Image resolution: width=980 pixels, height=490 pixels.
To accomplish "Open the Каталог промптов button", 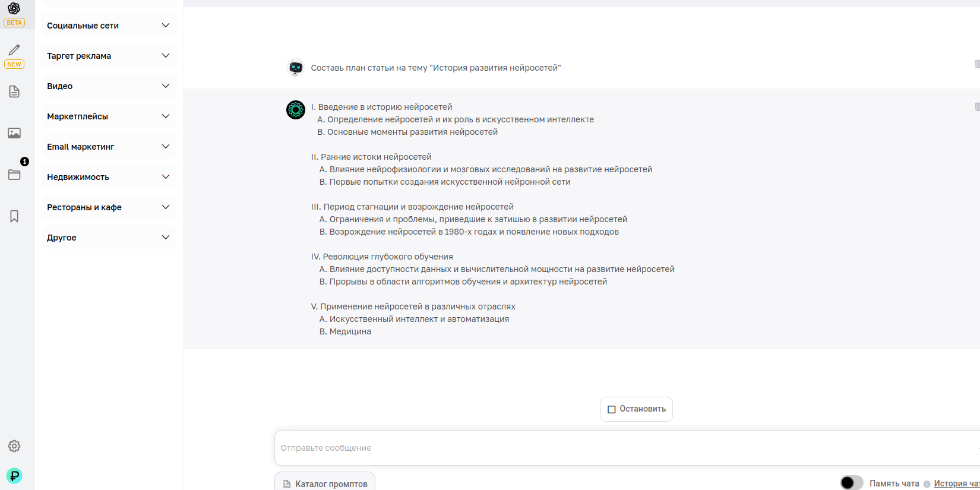I will tap(325, 483).
